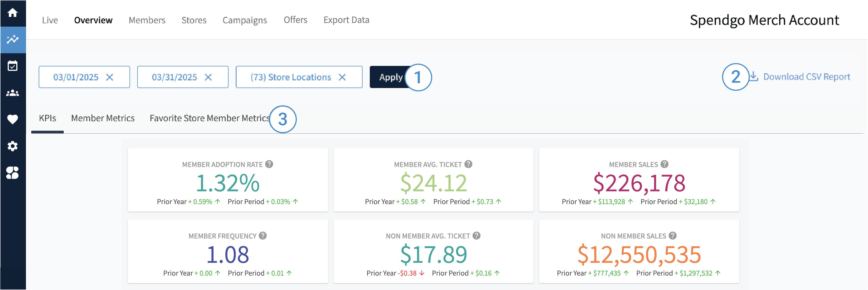Open help icon for Non Member Avg. Ticket
Image resolution: width=868 pixels, height=290 pixels.
pos(476,236)
